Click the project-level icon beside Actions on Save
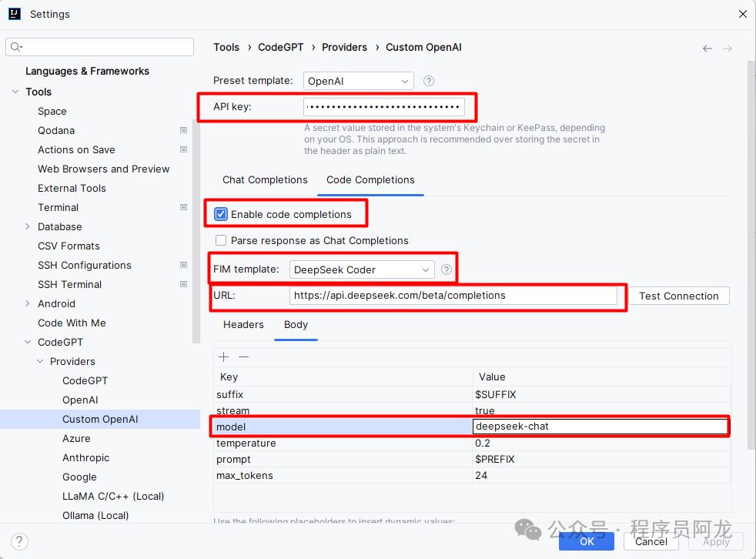 pos(183,149)
